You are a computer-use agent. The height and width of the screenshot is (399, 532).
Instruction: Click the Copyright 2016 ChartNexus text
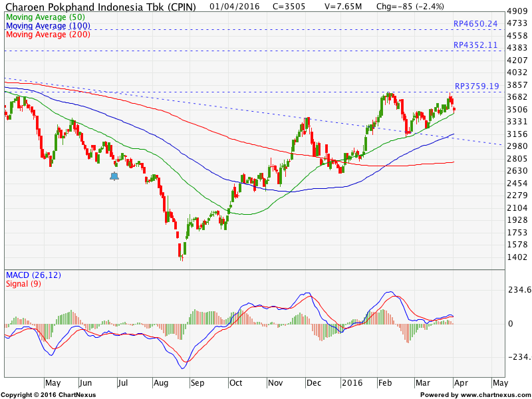[x=49, y=395]
